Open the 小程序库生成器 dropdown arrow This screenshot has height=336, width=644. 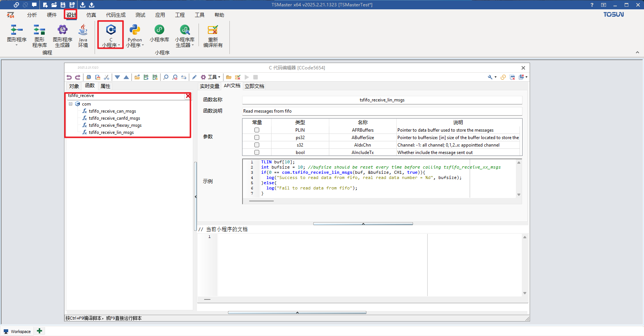(x=193, y=45)
